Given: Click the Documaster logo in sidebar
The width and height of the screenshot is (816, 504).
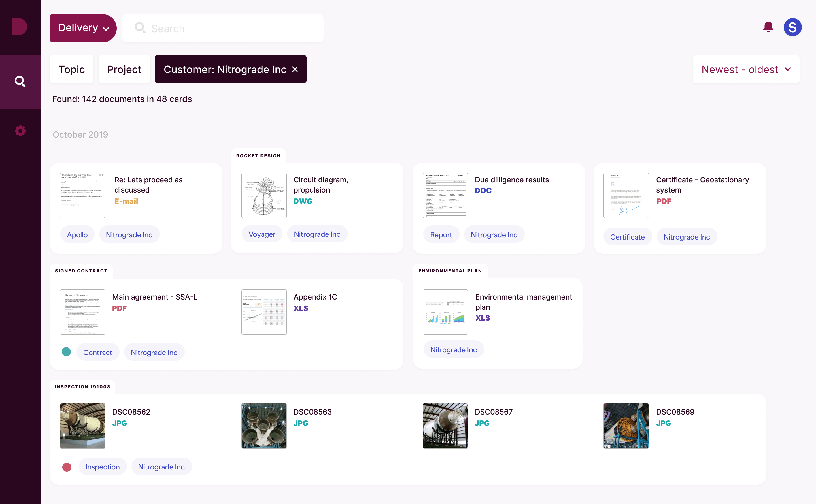Looking at the screenshot, I should tap(19, 27).
